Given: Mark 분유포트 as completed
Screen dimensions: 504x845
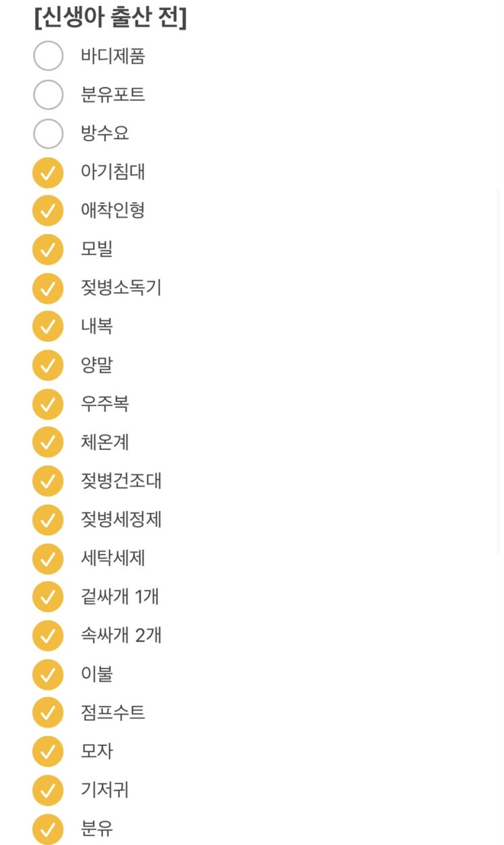Looking at the screenshot, I should 48,94.
